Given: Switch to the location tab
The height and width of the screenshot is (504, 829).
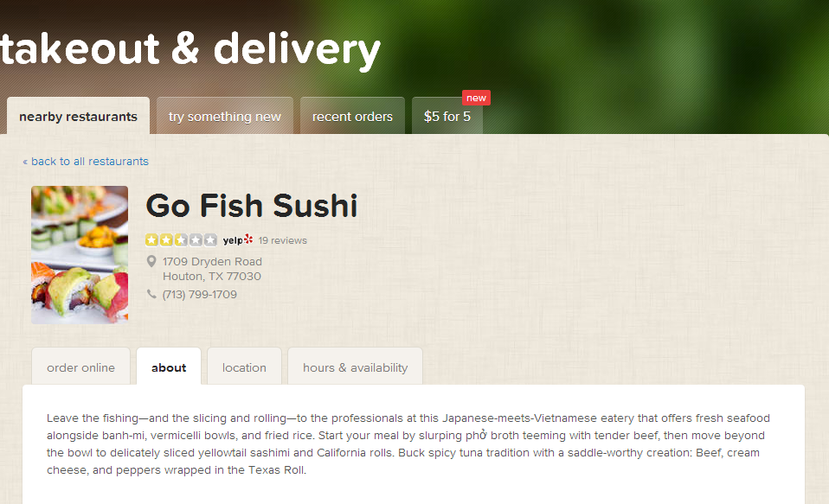Looking at the screenshot, I should (244, 367).
